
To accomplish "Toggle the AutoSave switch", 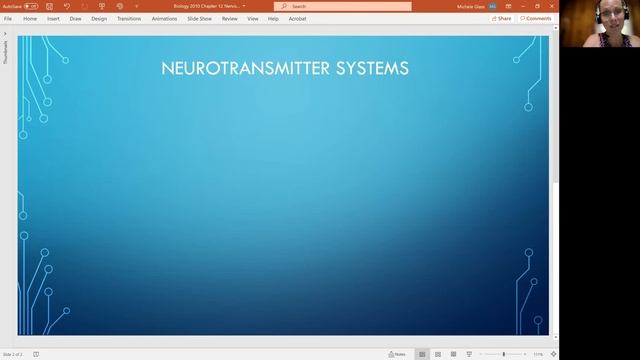I will point(31,6).
